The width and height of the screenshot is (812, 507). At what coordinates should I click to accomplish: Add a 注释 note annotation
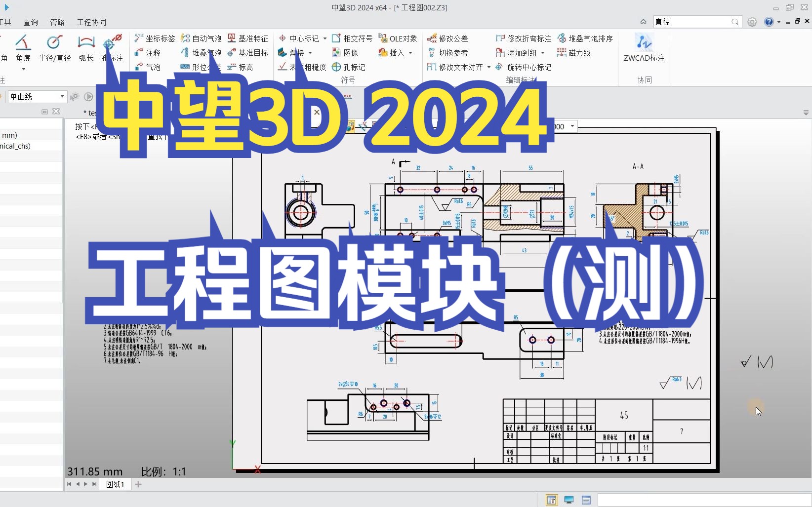click(x=147, y=53)
